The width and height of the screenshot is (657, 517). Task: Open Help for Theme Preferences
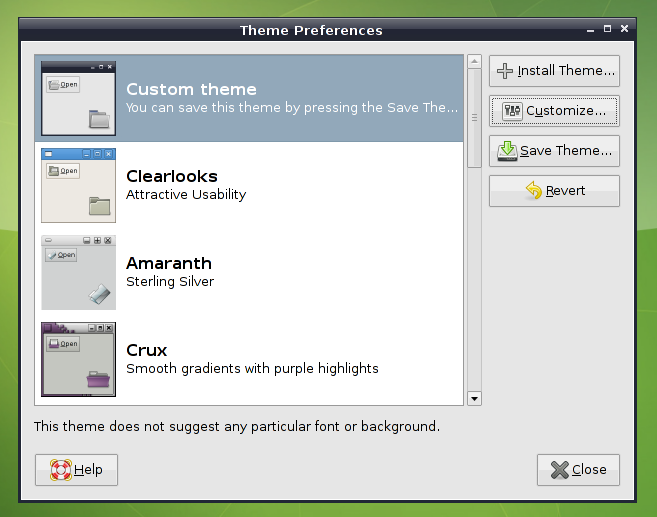coord(76,470)
